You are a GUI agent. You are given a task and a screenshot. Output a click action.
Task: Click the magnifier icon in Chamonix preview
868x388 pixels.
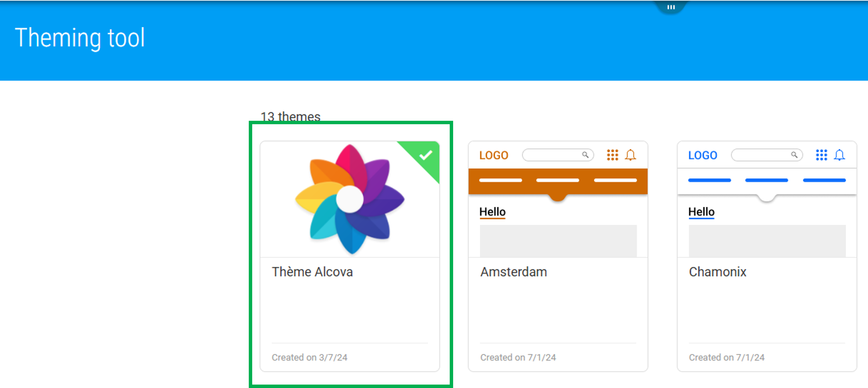(794, 155)
